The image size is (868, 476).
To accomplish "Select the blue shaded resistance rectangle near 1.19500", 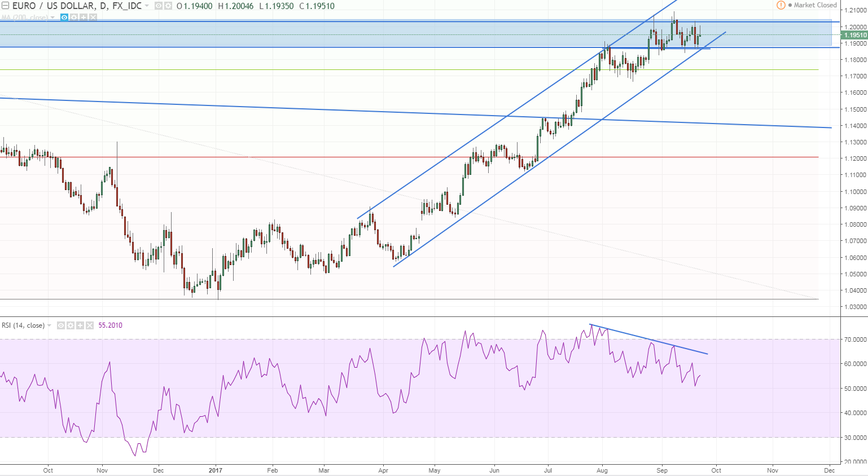I will coord(416,34).
